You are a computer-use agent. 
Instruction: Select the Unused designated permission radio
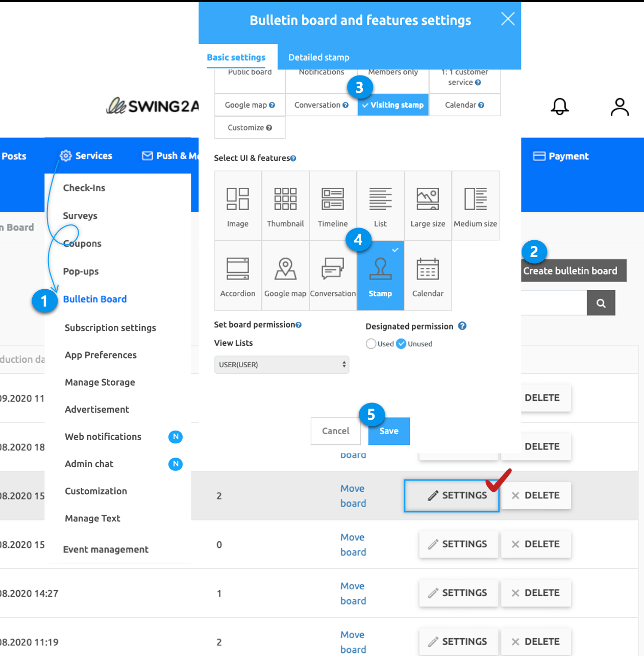click(x=402, y=344)
